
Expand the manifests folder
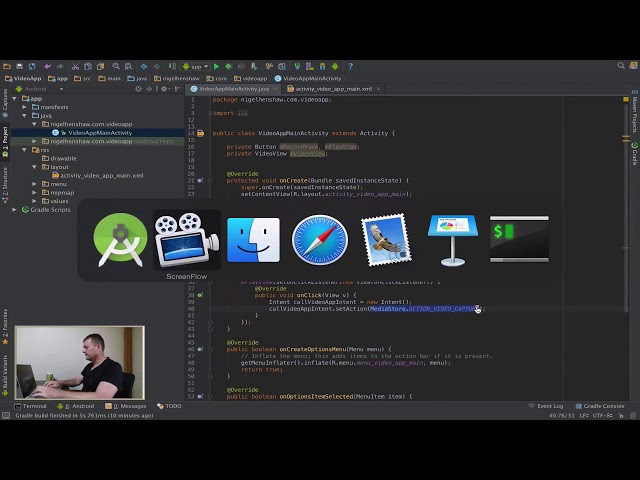pyautogui.click(x=24, y=107)
